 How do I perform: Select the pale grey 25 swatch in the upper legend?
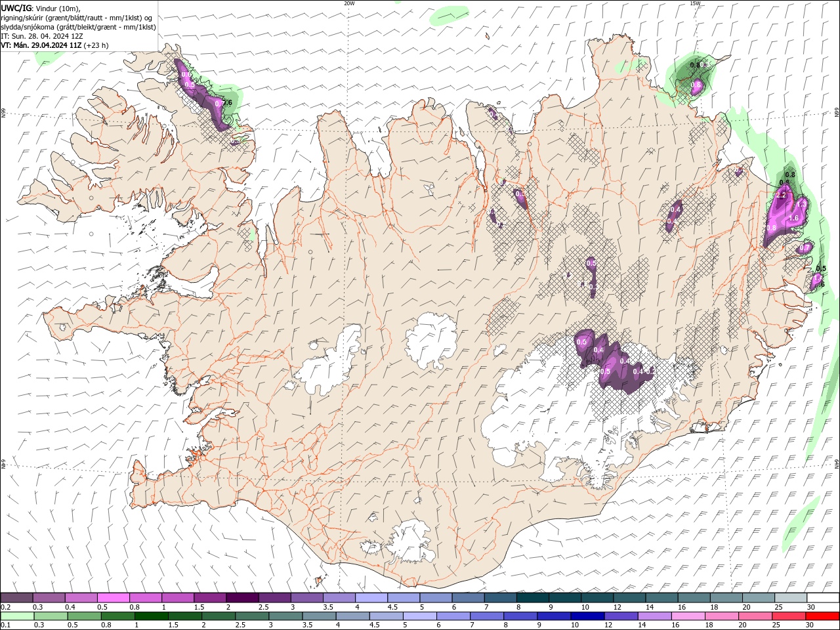(x=790, y=598)
